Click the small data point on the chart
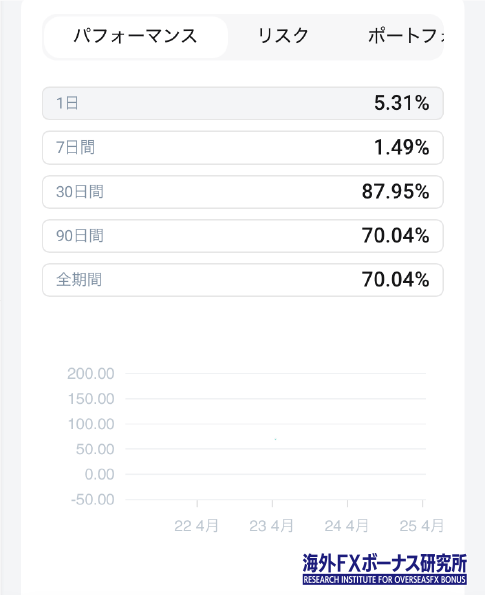This screenshot has height=596, width=485. tap(276, 439)
